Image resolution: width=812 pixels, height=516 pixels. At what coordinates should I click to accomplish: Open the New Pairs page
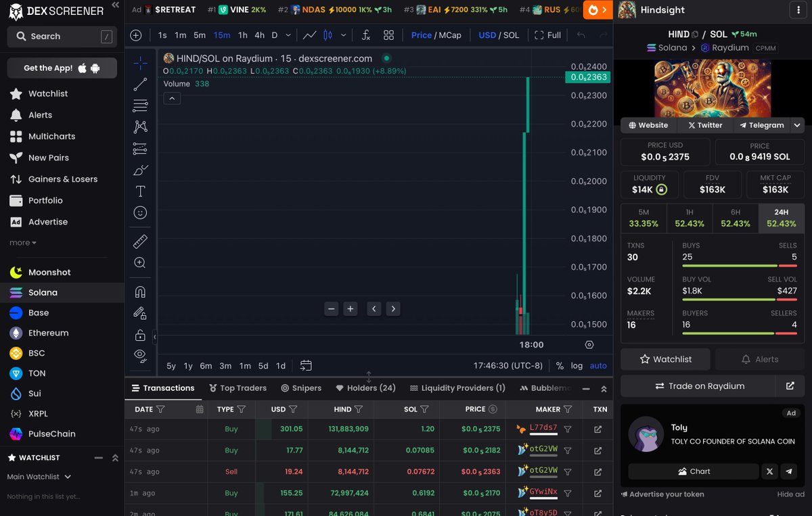click(x=49, y=158)
